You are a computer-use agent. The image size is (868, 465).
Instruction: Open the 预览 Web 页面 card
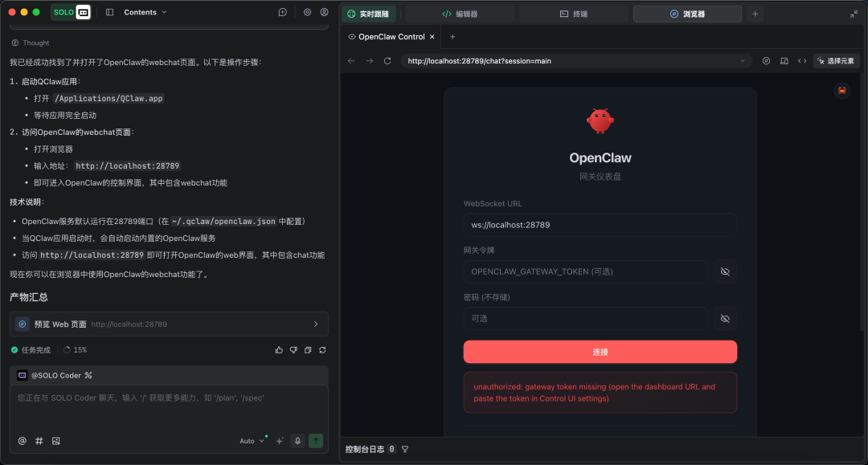click(169, 324)
